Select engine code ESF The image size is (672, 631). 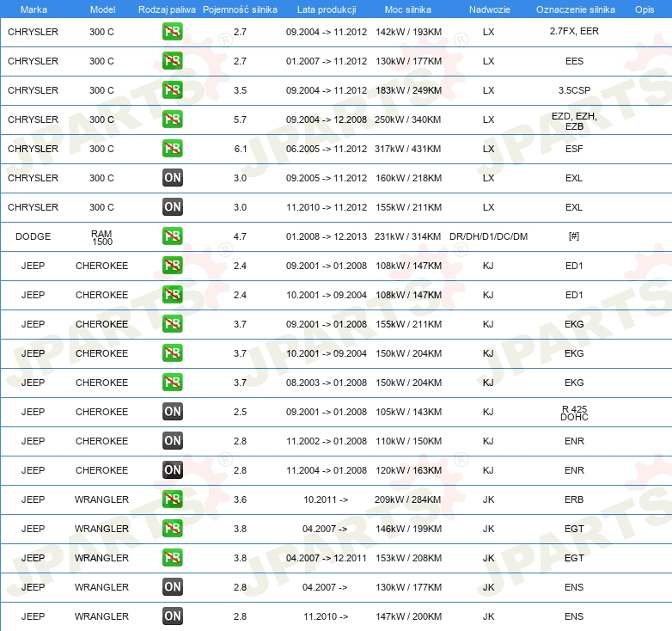(x=574, y=149)
